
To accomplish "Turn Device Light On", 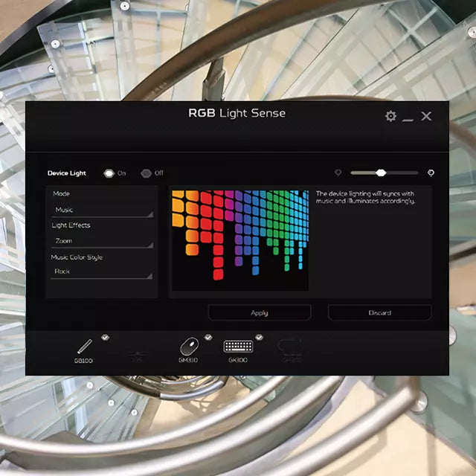I will coord(109,173).
